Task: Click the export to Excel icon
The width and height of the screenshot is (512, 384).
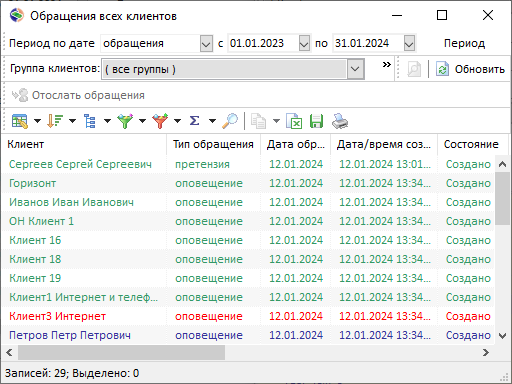Action: coord(294,121)
